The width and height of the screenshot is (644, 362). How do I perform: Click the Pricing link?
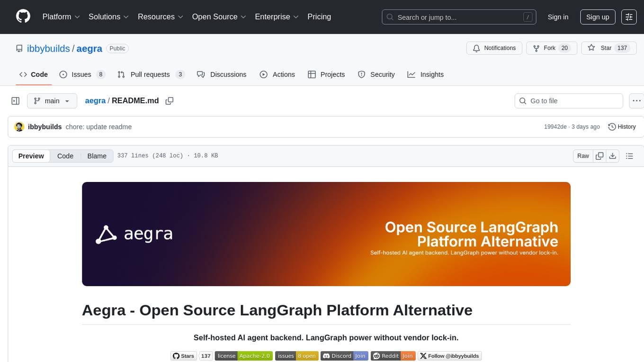[x=319, y=17]
